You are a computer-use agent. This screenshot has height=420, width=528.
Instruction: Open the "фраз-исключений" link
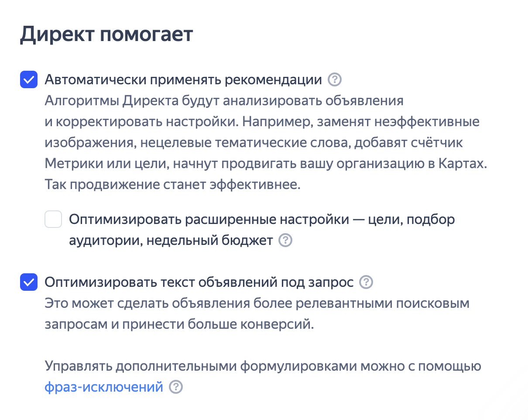(104, 387)
